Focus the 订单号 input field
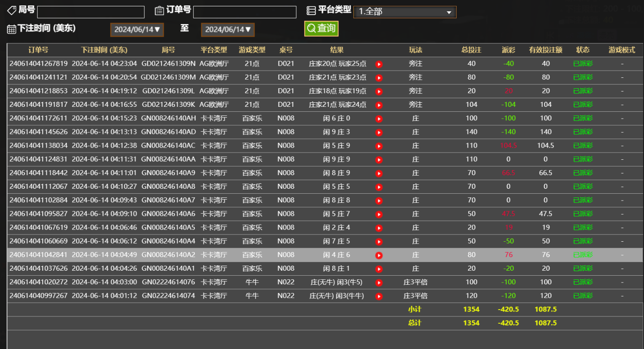Screen dimensions: 644x349 (244, 12)
